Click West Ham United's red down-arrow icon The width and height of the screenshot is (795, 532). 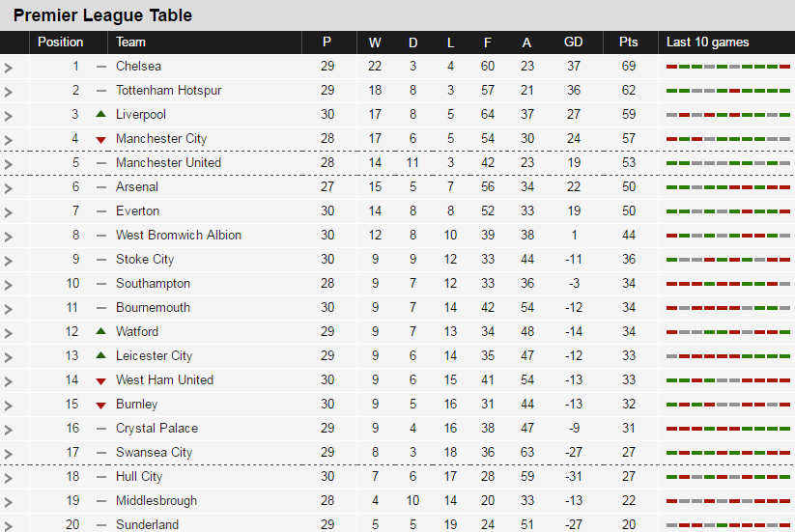click(x=100, y=380)
